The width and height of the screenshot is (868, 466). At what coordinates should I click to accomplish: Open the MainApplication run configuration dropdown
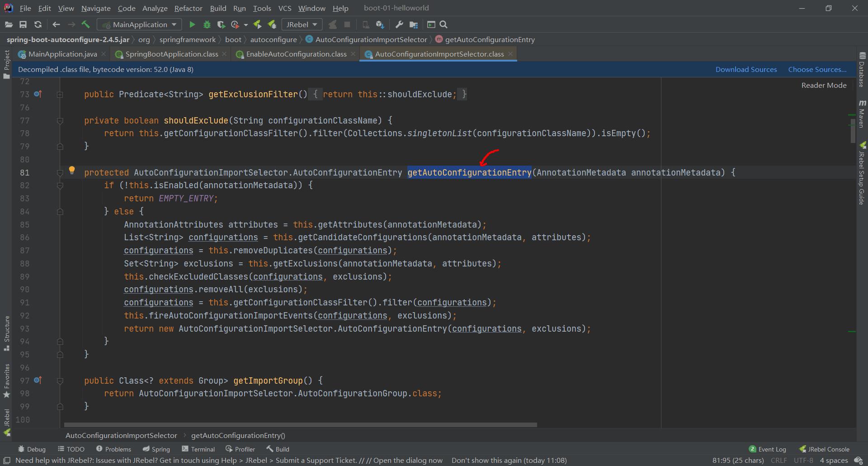[x=139, y=24]
